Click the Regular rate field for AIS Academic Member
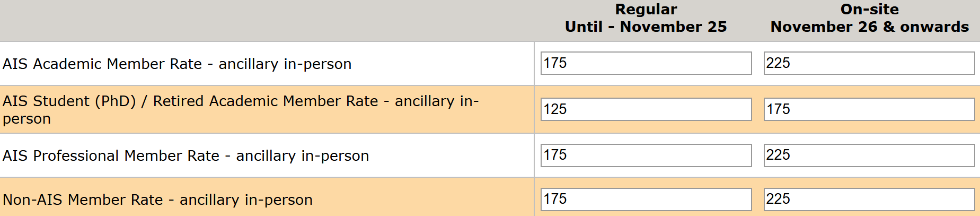 pyautogui.click(x=646, y=63)
